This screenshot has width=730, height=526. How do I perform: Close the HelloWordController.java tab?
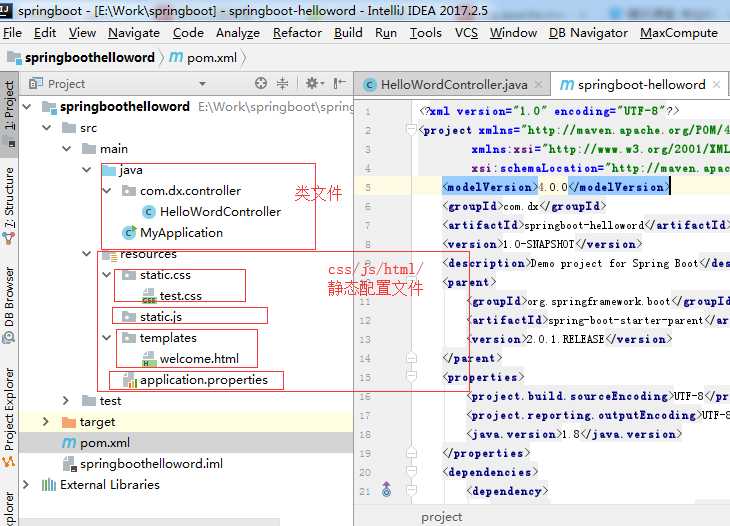pyautogui.click(x=538, y=84)
